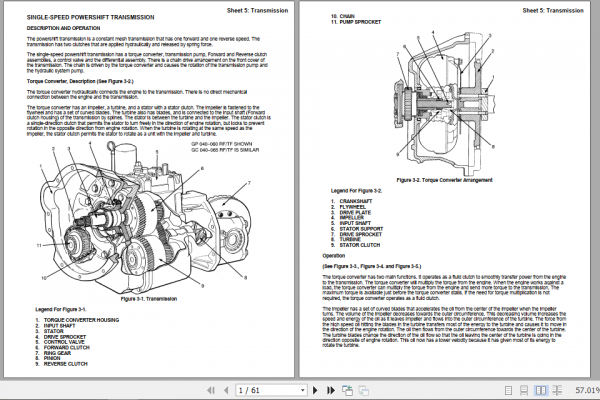
Task: Click the 57.01% zoom level value
Action: [x=587, y=390]
